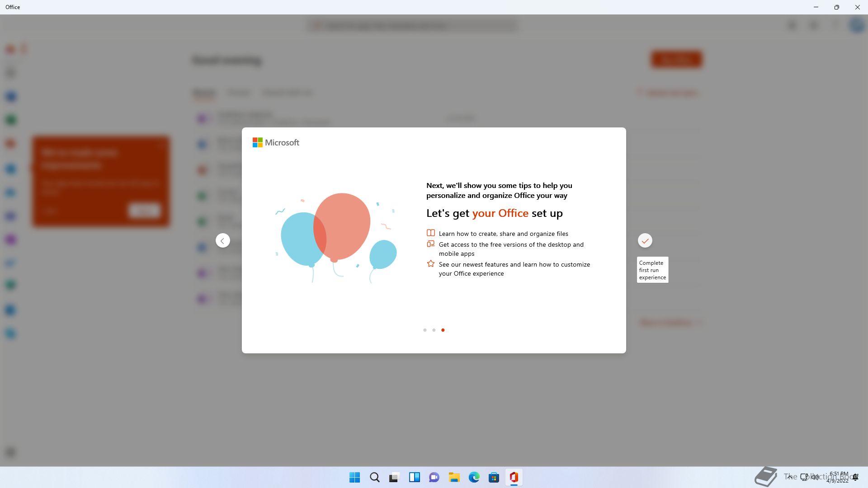Click "Learn how to create, share and organize files"

[504, 234]
